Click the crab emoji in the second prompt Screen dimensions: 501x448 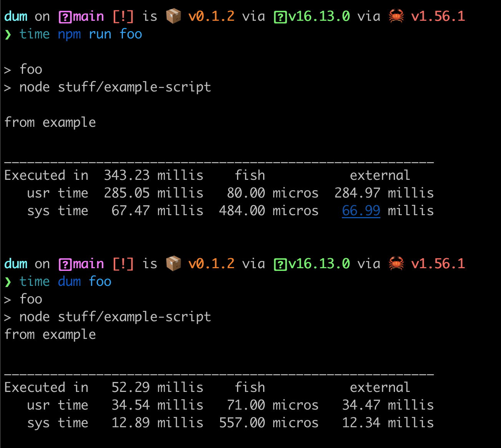396,264
